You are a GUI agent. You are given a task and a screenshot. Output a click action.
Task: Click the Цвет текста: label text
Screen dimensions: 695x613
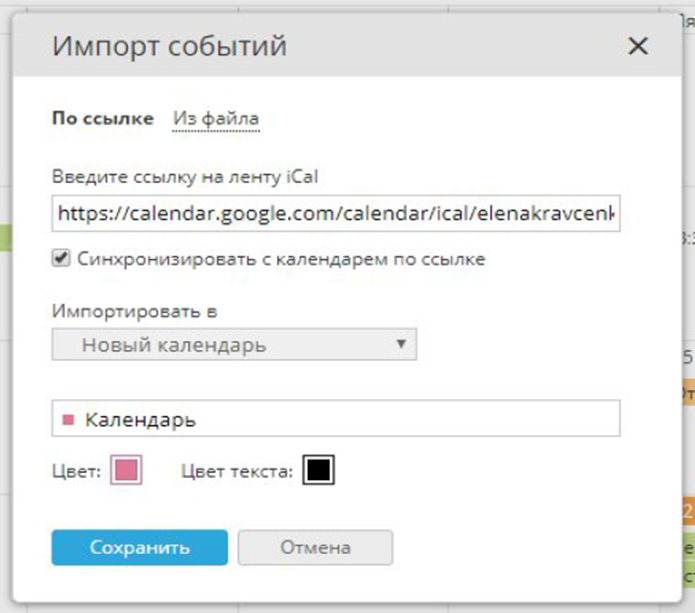[x=237, y=471]
